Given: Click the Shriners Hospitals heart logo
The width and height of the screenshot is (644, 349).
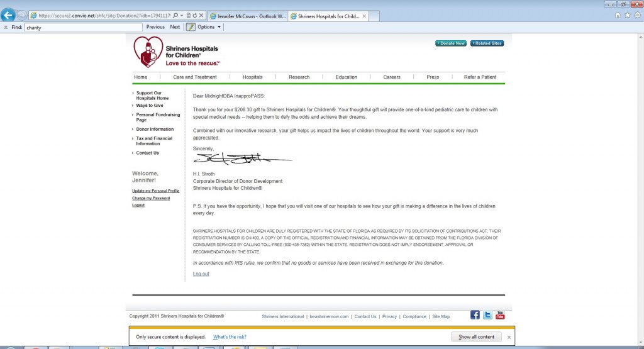Looking at the screenshot, I should [148, 52].
